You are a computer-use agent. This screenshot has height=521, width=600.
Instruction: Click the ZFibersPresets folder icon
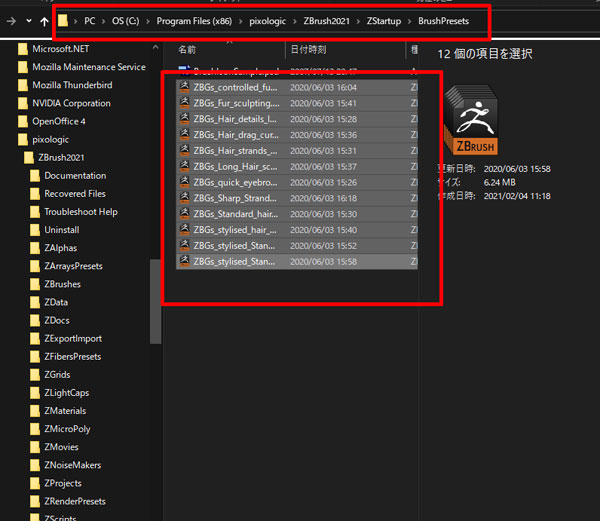(x=35, y=357)
